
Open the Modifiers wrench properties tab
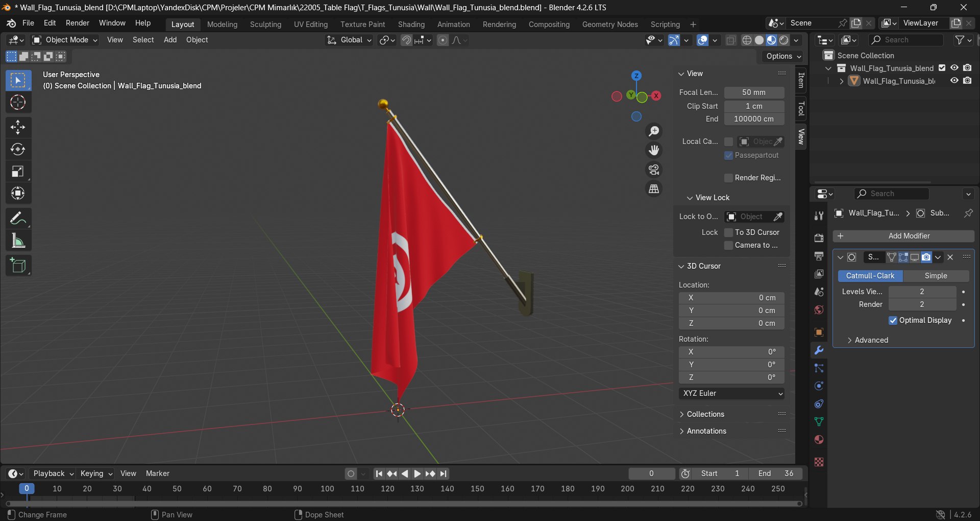coord(819,350)
